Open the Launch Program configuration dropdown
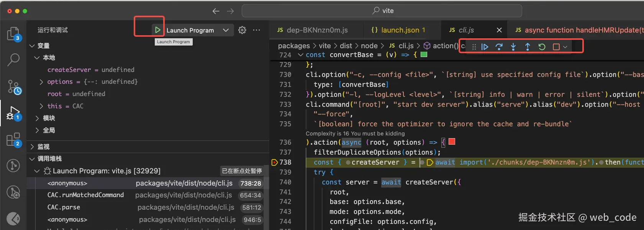Viewport: 644px width, 230px height. point(226,30)
